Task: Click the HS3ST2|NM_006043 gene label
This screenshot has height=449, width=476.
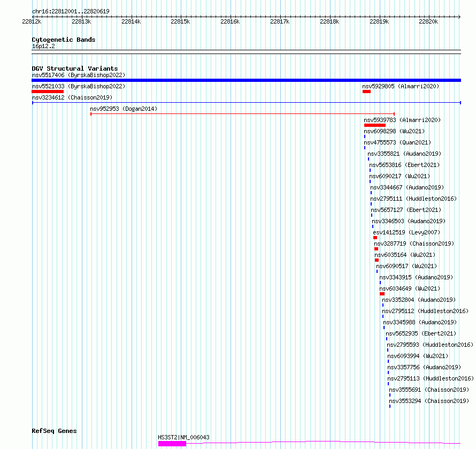Action: click(183, 437)
